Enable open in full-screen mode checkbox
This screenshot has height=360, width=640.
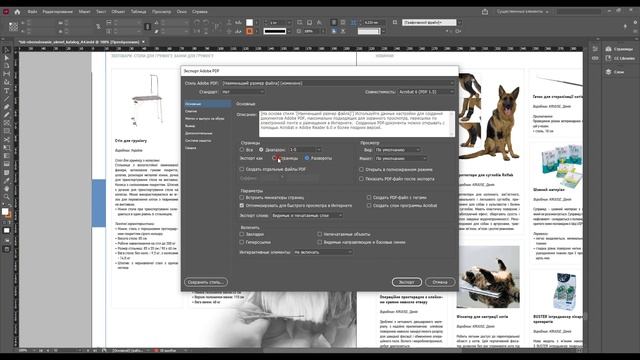pos(361,169)
